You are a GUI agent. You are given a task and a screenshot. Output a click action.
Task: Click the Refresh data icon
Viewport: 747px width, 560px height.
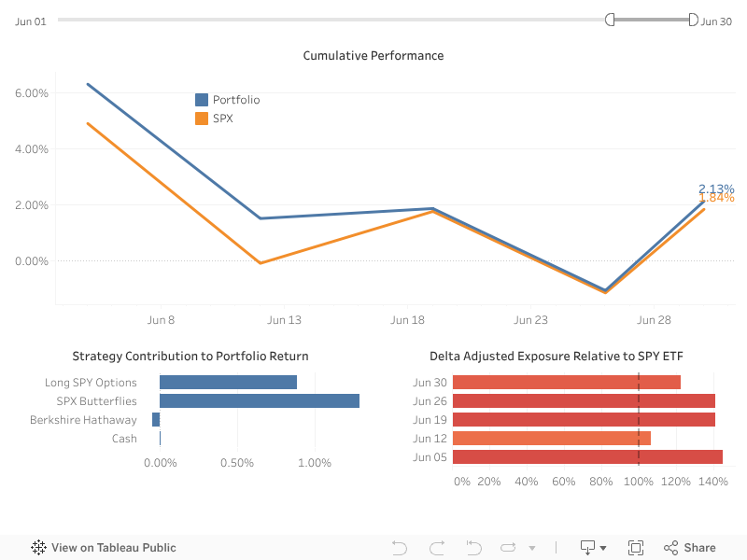tap(508, 548)
